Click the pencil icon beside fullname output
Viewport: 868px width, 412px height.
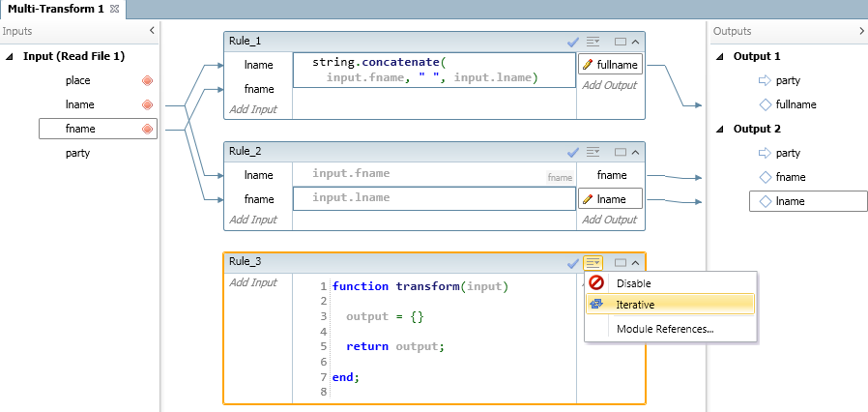588,65
